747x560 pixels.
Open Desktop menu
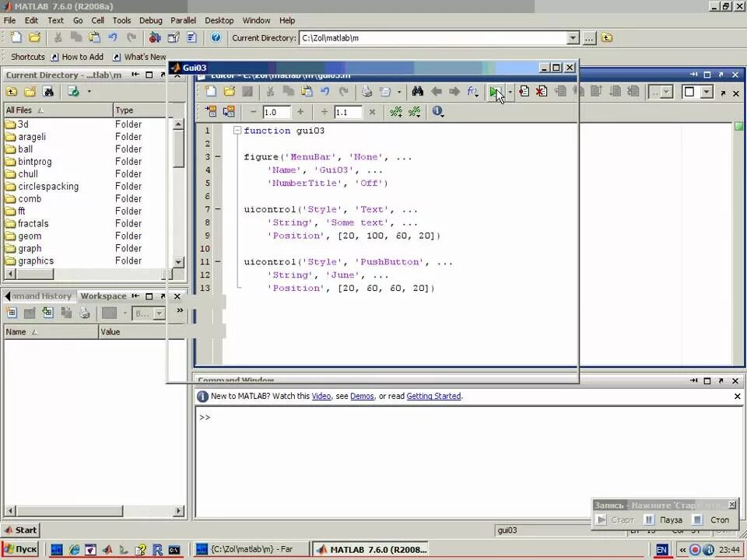(x=219, y=20)
